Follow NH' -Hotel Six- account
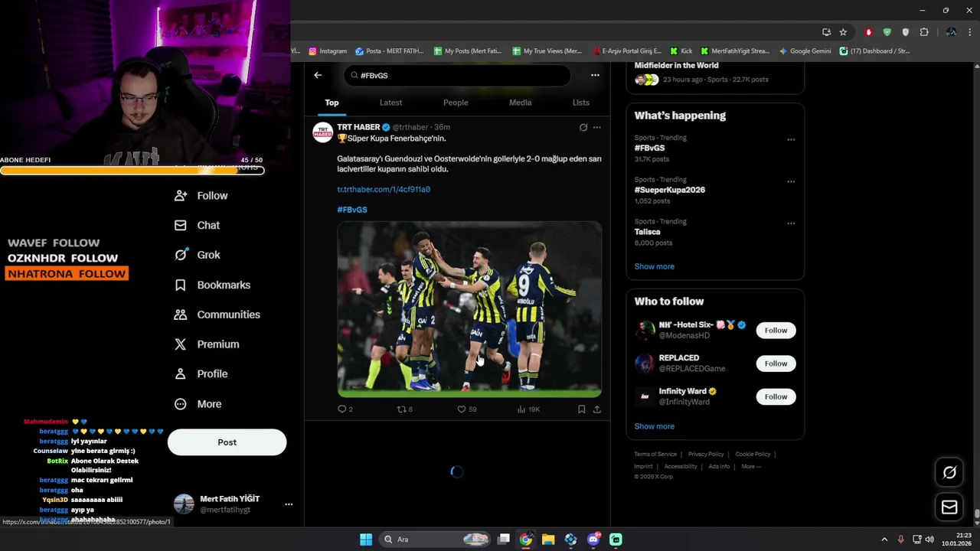 tap(776, 331)
